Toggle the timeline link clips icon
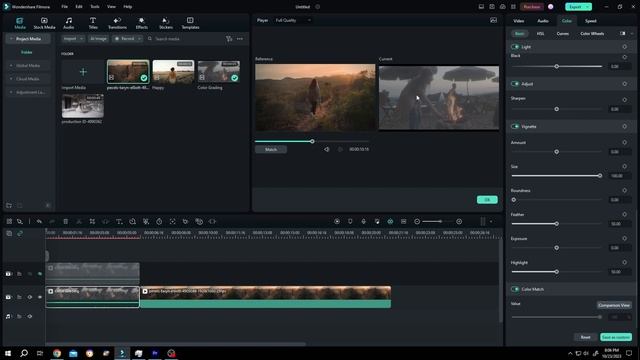This screenshot has width=640, height=360. pyautogui.click(x=20, y=233)
